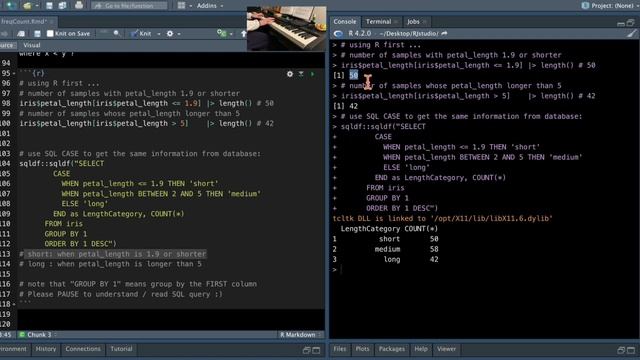Open the Chunk 3 navigator in status bar
Viewport: 640px width, 360px height.
[x=38, y=335]
